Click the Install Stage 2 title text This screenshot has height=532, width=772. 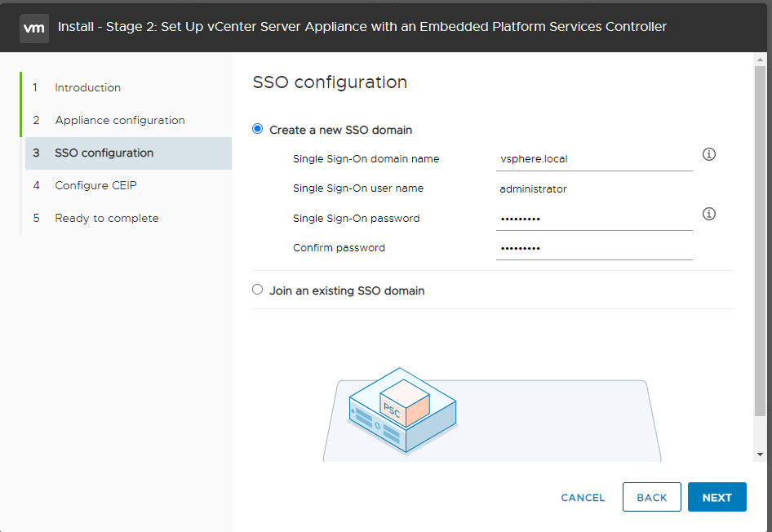click(362, 27)
